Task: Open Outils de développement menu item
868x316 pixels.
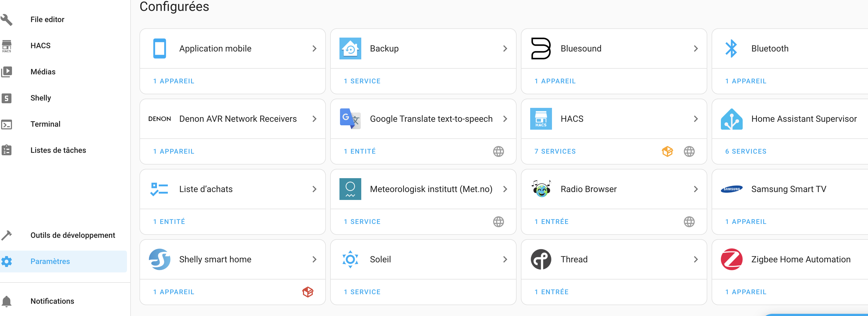Action: (x=63, y=235)
